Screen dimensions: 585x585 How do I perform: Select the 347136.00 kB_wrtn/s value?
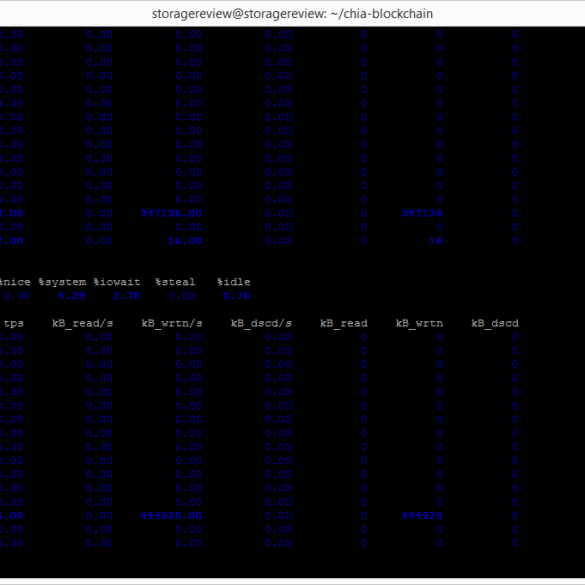click(171, 213)
